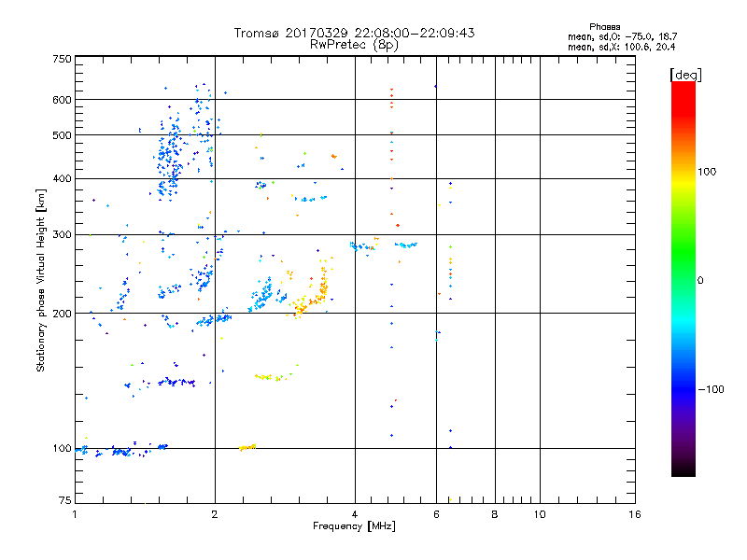Viewport: 747px width, 560px height.
Task: Click the 'Frequency [MHz]' x-axis label
Action: (354, 526)
